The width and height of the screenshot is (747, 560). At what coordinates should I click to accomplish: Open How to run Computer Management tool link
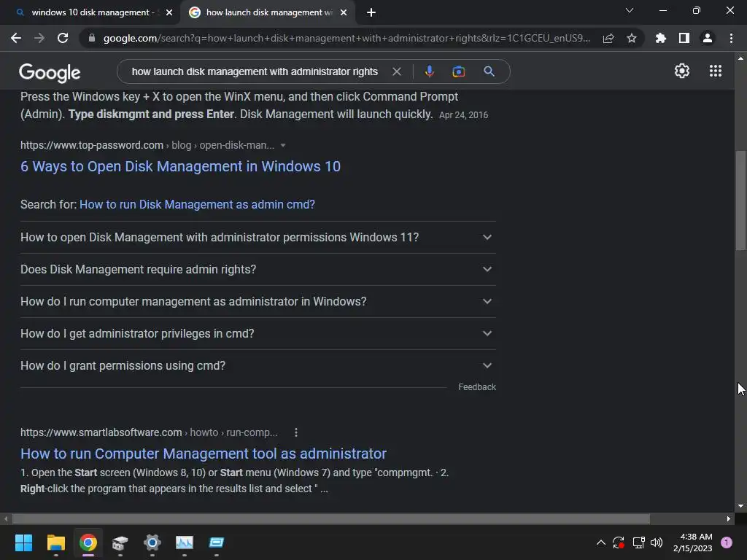coord(204,454)
